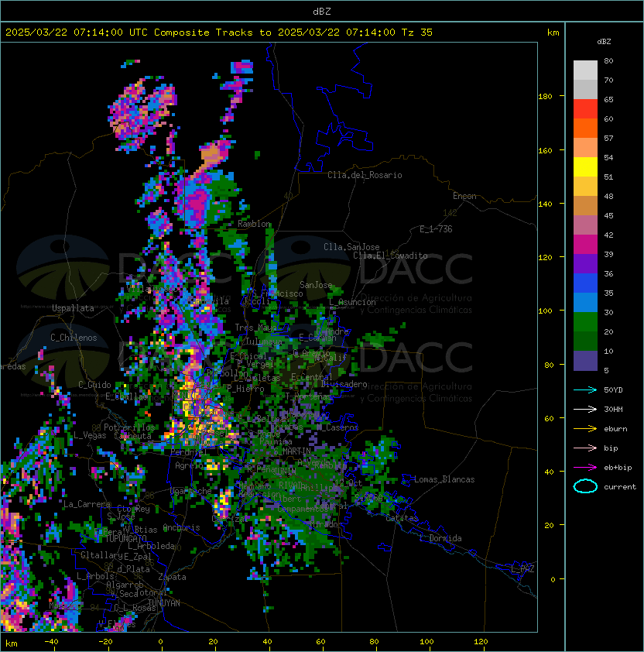Click the pink bip arrow icon
Viewport: 644px width, 652px height.
[585, 448]
